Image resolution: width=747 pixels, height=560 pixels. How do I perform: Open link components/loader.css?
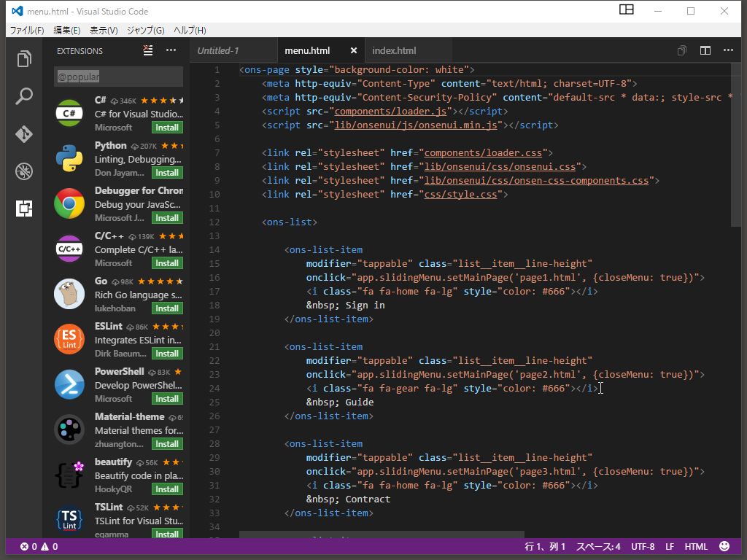tap(483, 153)
